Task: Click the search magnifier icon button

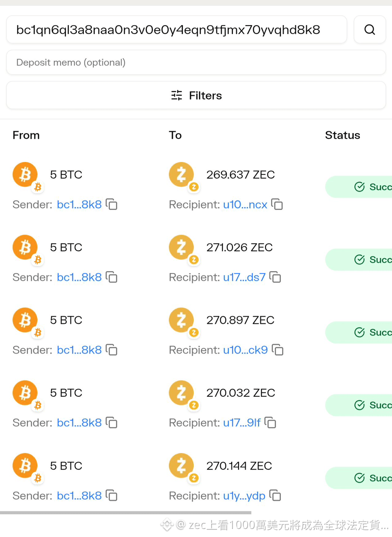Action: [x=369, y=29]
